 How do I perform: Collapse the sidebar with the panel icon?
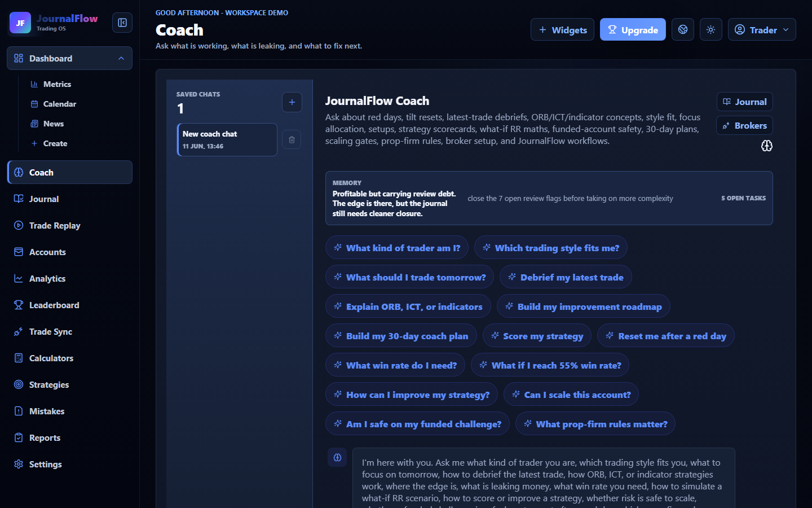click(122, 23)
